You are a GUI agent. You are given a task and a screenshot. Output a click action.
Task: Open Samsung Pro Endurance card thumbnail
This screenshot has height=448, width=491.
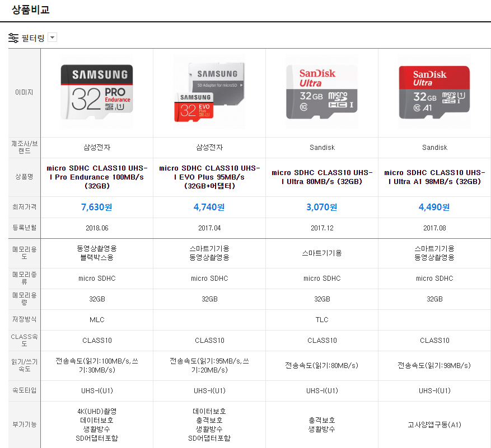tap(97, 92)
